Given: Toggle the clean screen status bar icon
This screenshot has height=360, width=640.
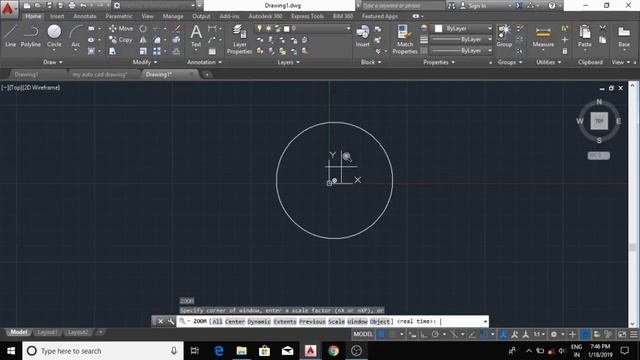Looking at the screenshot, I should click(622, 334).
